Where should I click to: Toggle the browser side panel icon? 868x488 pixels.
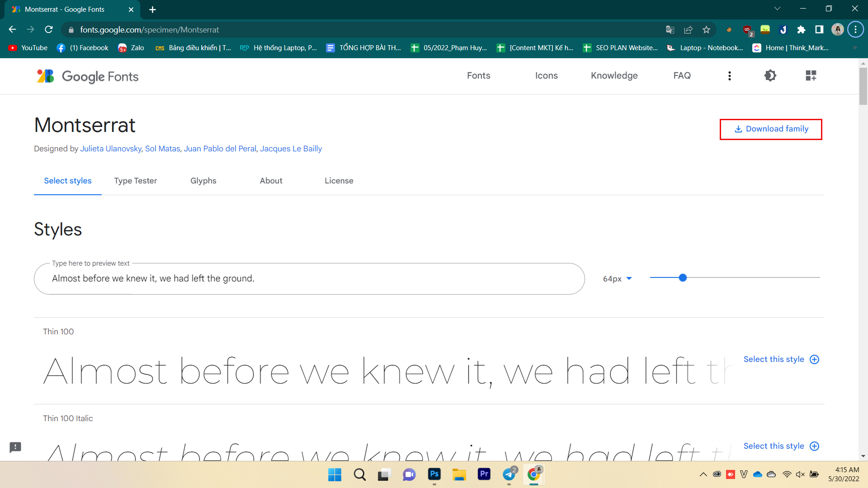[x=819, y=30]
